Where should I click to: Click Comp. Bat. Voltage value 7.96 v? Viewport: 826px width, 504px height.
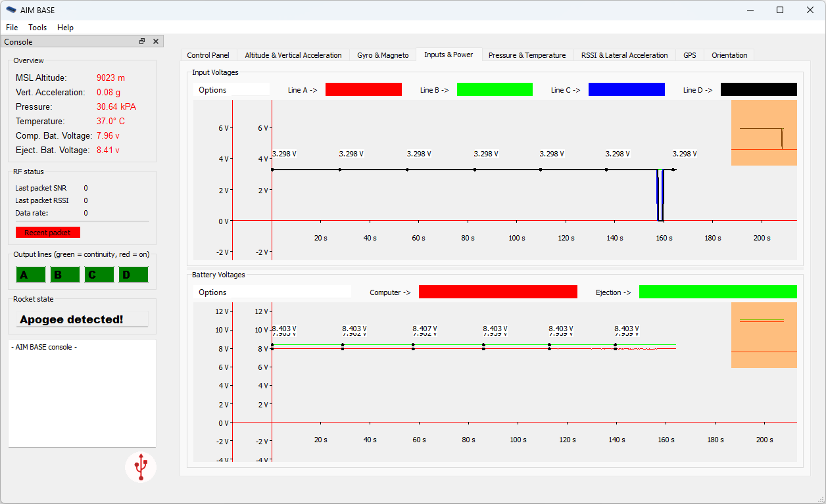coord(108,135)
